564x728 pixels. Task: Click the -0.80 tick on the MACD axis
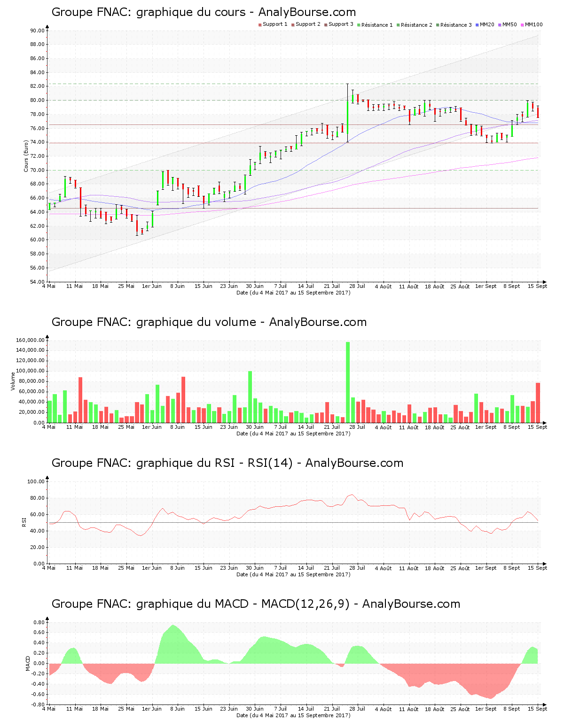(38, 705)
